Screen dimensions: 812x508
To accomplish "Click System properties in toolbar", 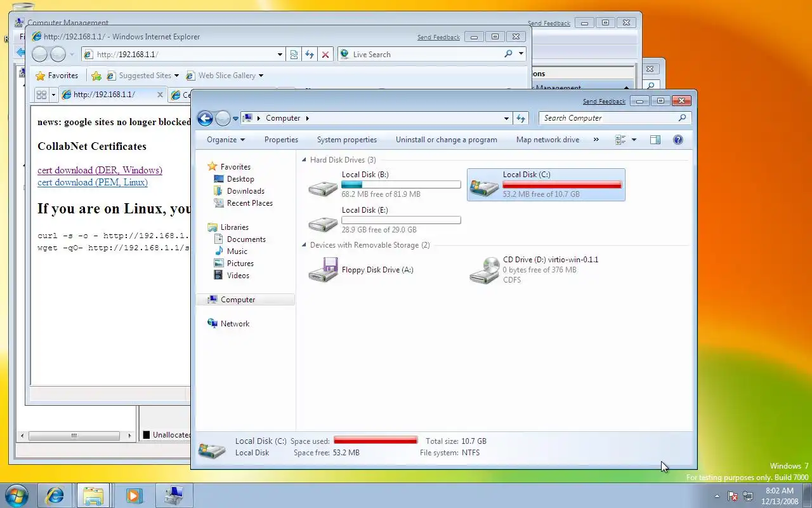I will coord(347,140).
